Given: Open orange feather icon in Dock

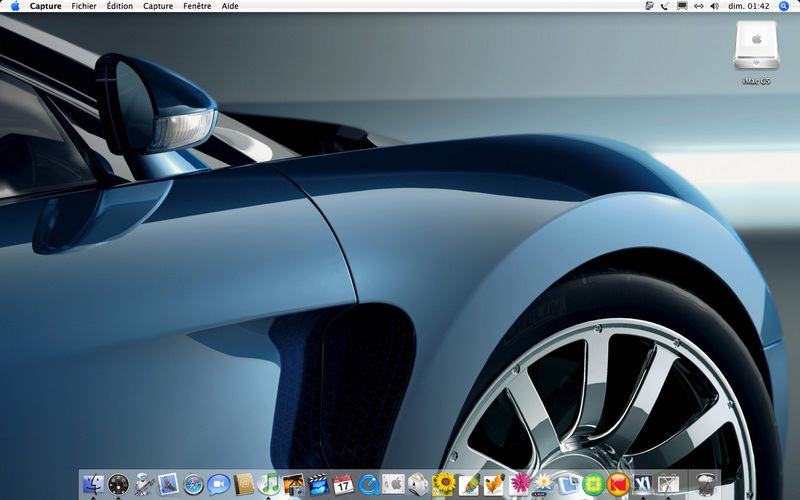Looking at the screenshot, I should (x=494, y=484).
